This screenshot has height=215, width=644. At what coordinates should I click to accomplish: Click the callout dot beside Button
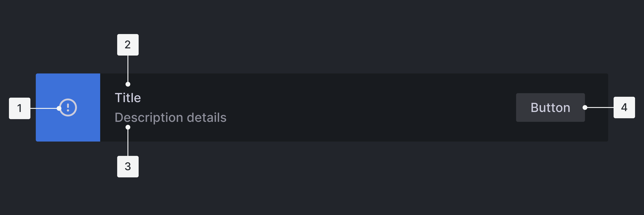(x=585, y=108)
